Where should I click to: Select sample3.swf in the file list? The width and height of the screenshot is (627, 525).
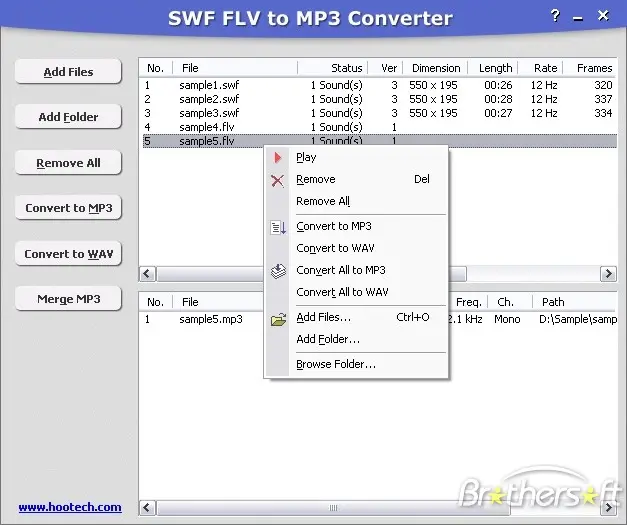click(209, 113)
